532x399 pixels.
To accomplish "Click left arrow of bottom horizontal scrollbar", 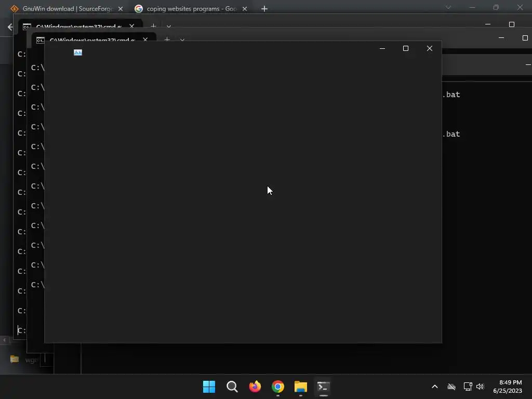I will (x=4, y=340).
